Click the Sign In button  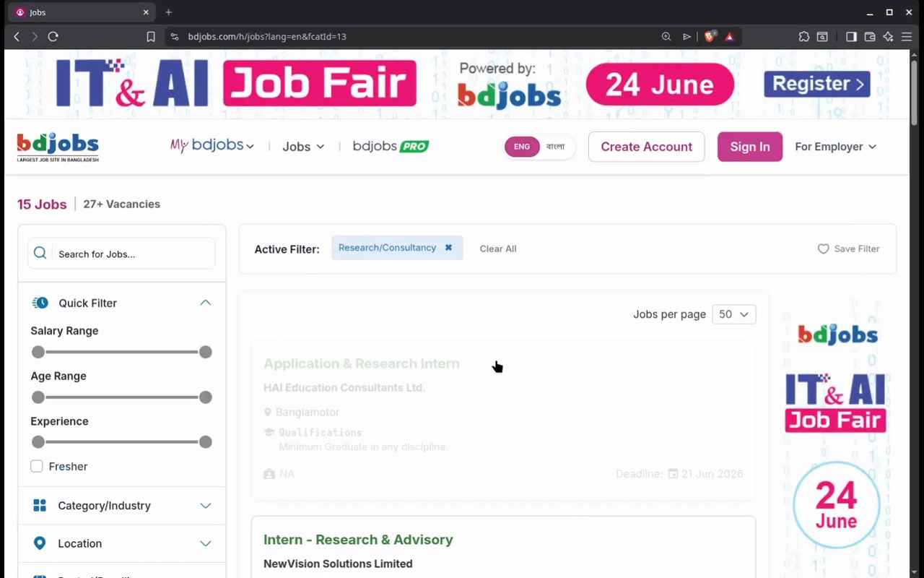(750, 147)
